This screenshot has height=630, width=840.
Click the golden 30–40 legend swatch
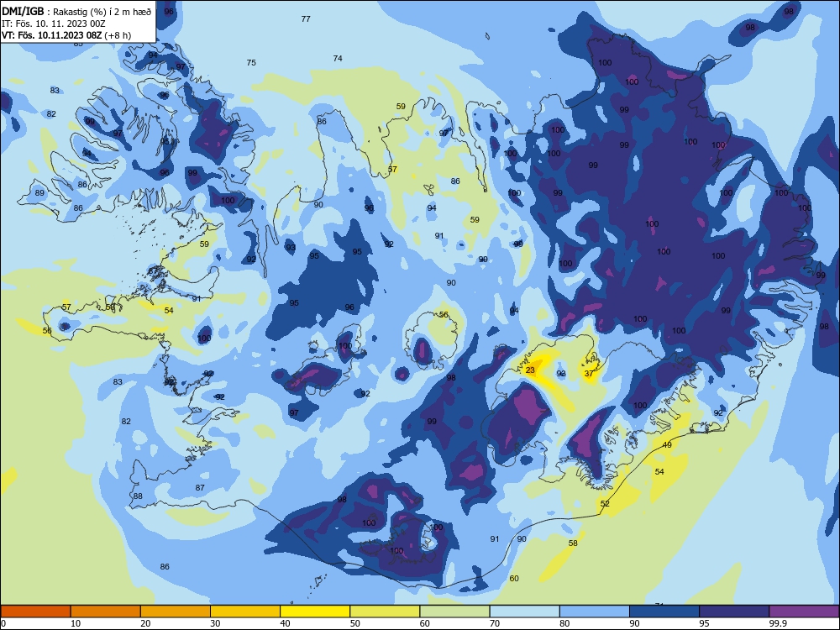pos(245,612)
